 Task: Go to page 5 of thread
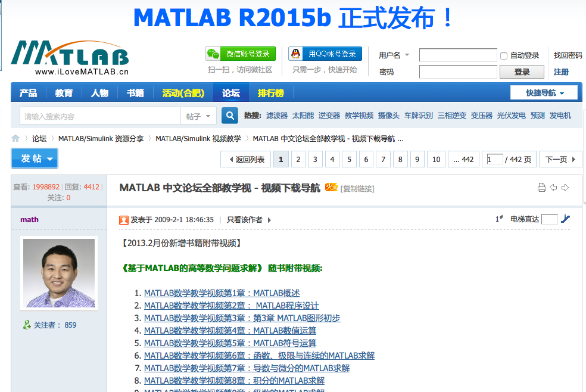(349, 159)
